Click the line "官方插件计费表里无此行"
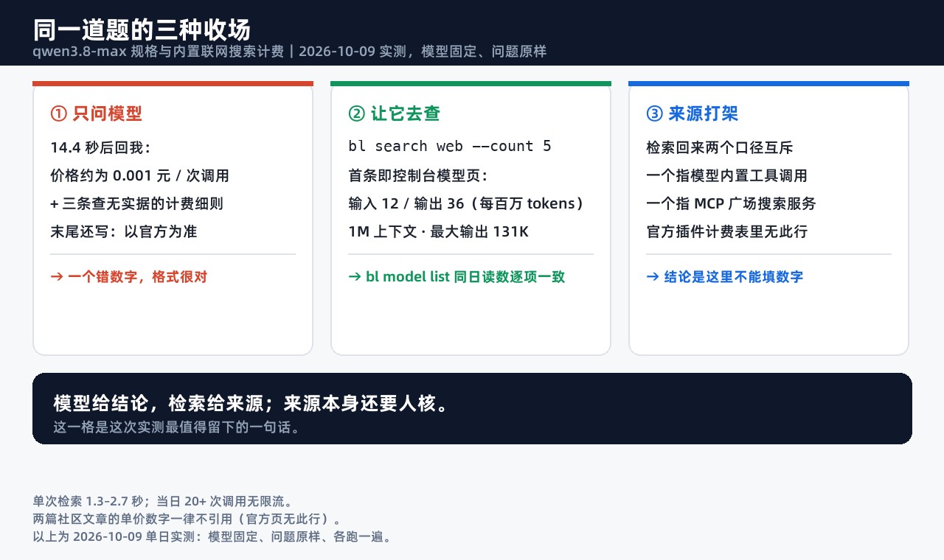Image resolution: width=944 pixels, height=560 pixels. 726,231
